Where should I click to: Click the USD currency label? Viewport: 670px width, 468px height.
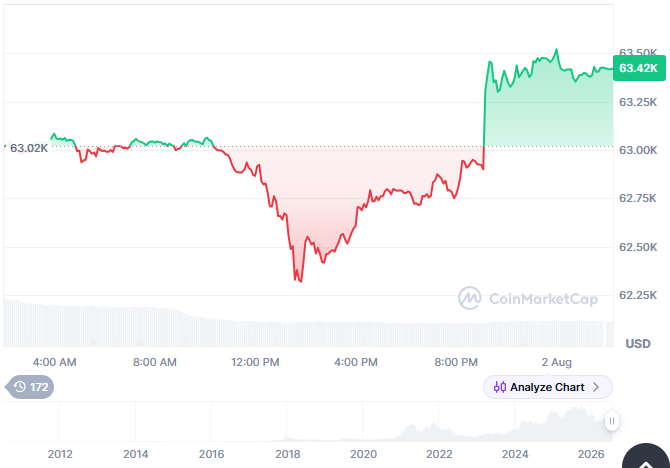click(638, 344)
